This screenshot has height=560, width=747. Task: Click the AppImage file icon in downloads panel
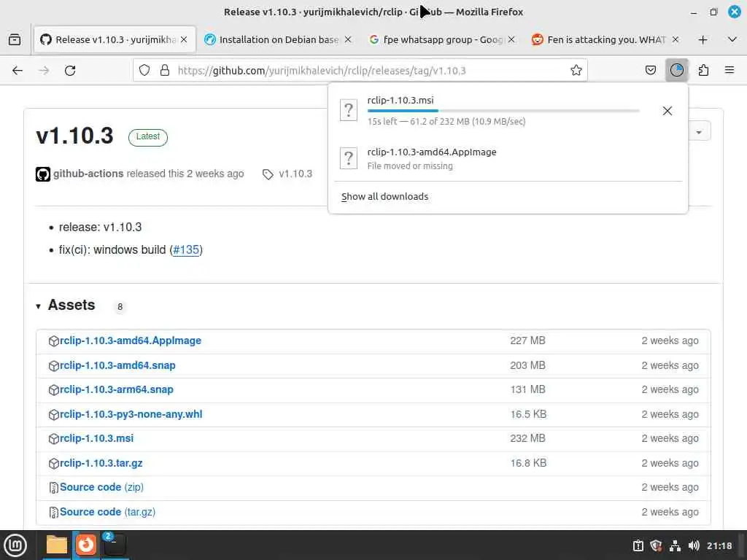[348, 158]
